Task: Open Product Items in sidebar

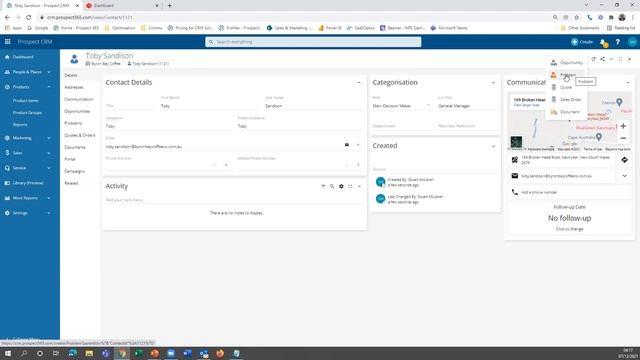Action: [25, 100]
